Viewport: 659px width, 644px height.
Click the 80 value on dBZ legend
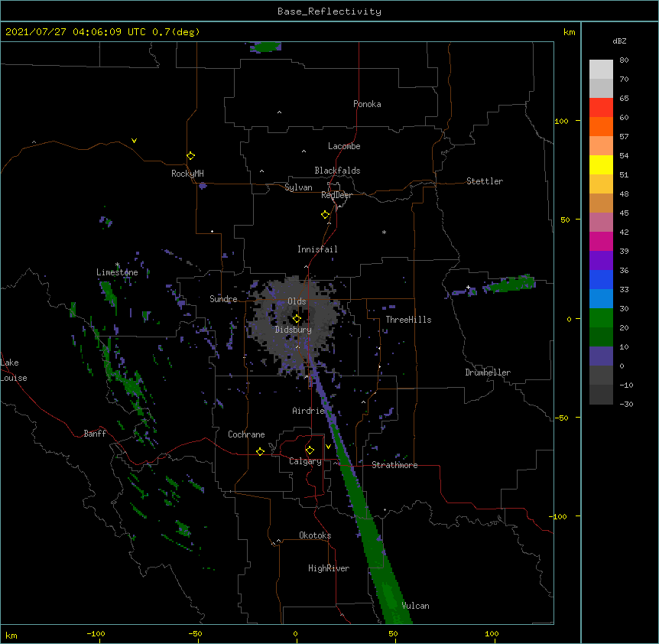[x=624, y=60]
